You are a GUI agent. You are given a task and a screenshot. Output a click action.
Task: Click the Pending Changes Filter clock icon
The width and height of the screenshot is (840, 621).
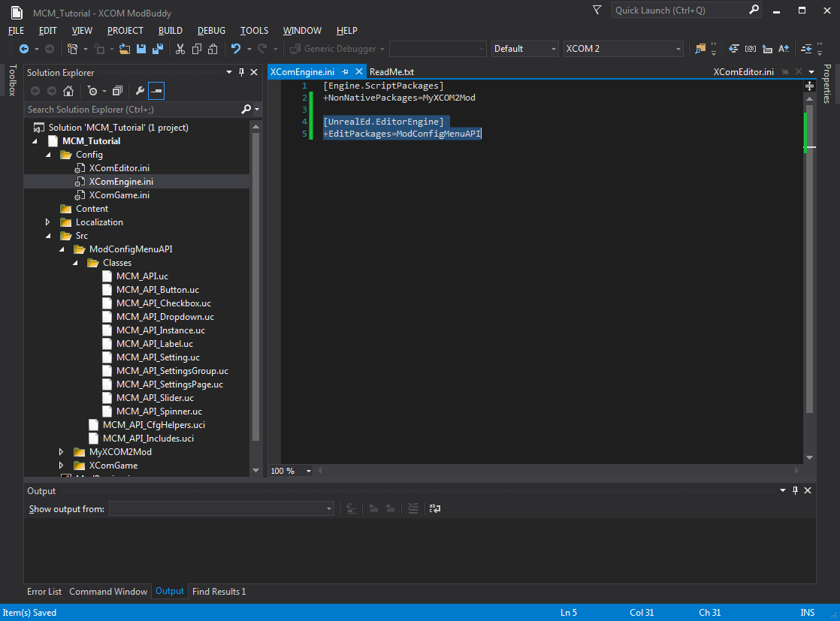pyautogui.click(x=92, y=91)
